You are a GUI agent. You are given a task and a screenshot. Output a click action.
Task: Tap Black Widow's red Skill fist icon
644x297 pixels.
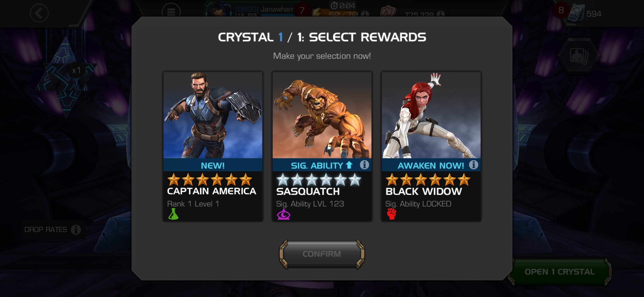(x=392, y=214)
